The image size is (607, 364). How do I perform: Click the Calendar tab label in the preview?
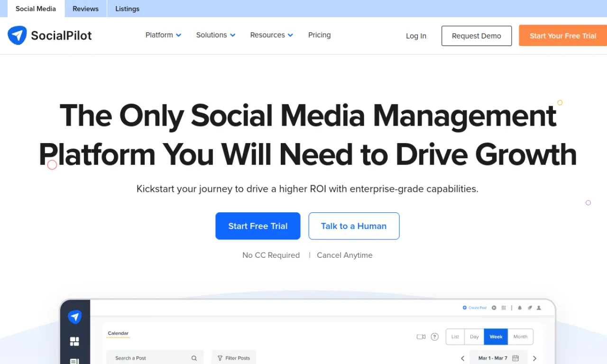tap(118, 333)
